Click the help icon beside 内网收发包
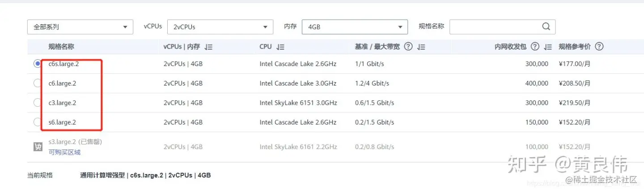 coord(535,46)
